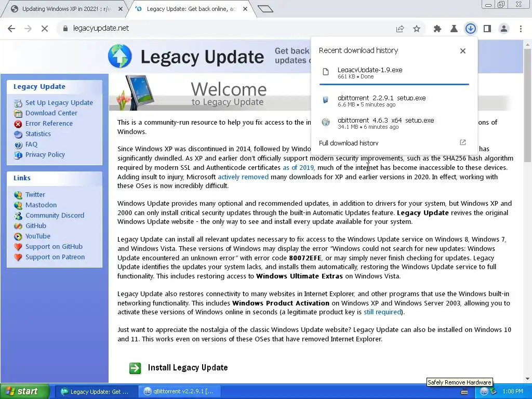Click the Mastodon link
This screenshot has height=399, width=532.
(x=41, y=205)
